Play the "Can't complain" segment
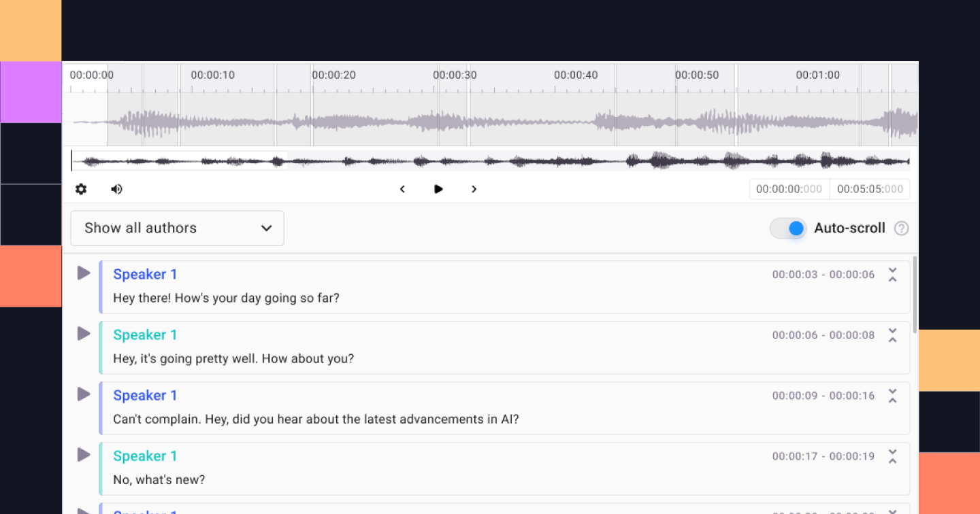Viewport: 980px width, 514px height. click(84, 394)
